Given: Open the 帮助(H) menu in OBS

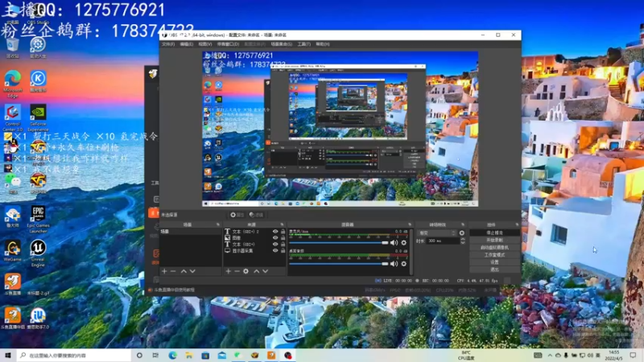Looking at the screenshot, I should pos(323,44).
